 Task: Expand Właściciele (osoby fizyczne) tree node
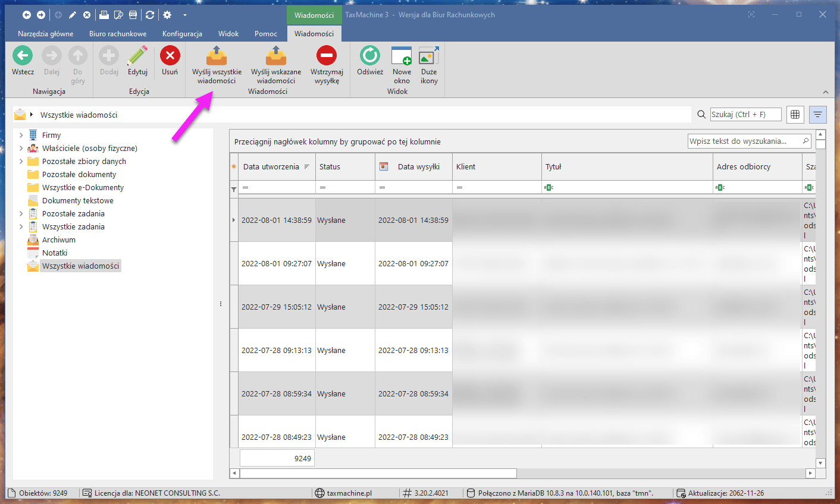click(x=21, y=149)
